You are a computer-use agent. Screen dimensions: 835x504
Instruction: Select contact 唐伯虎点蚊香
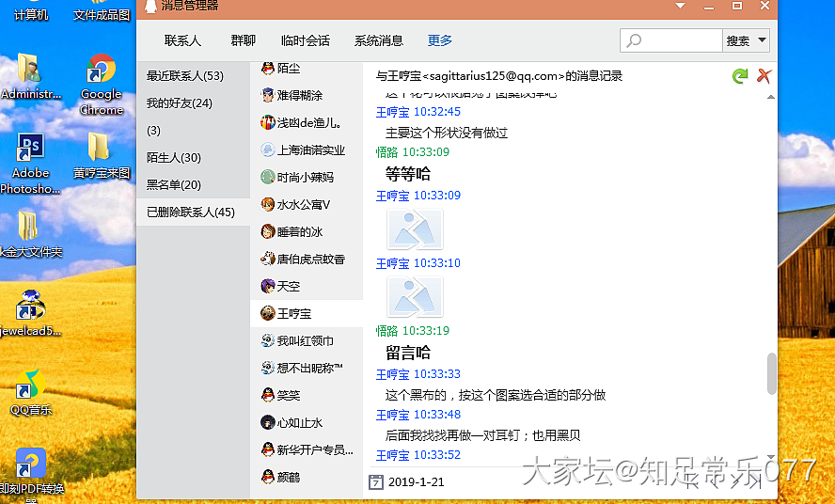click(309, 259)
